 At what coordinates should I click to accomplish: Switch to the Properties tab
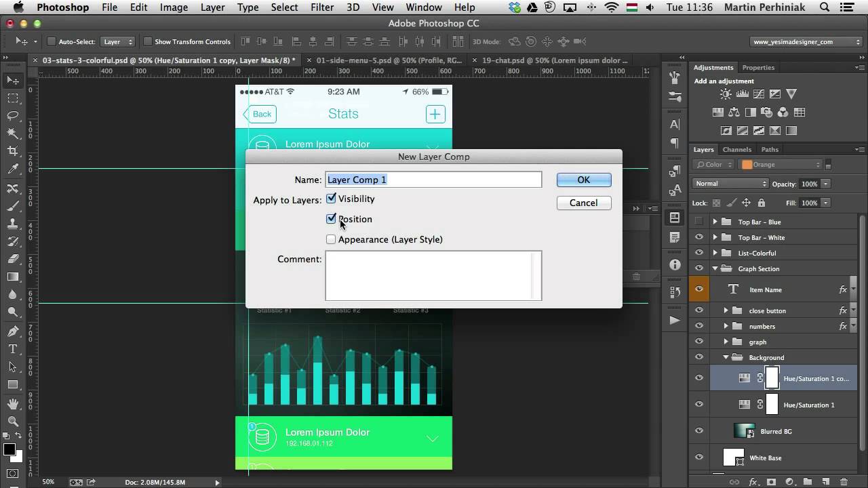[758, 68]
